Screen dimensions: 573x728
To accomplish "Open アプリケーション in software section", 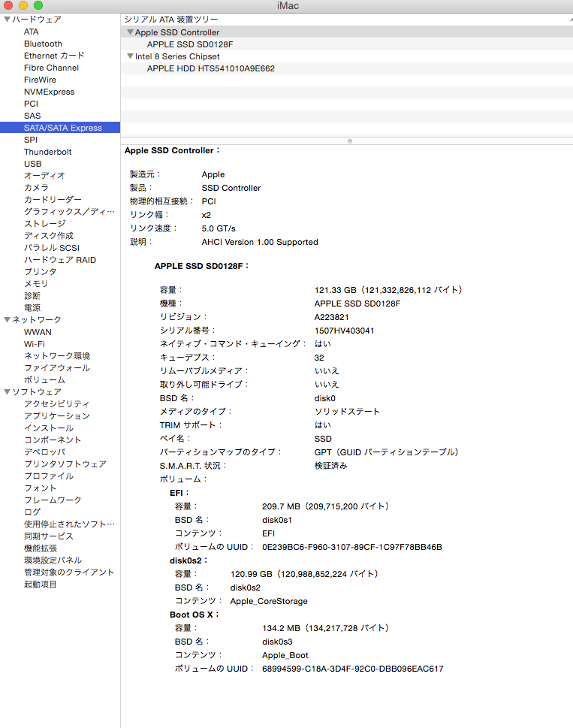I will [x=56, y=416].
